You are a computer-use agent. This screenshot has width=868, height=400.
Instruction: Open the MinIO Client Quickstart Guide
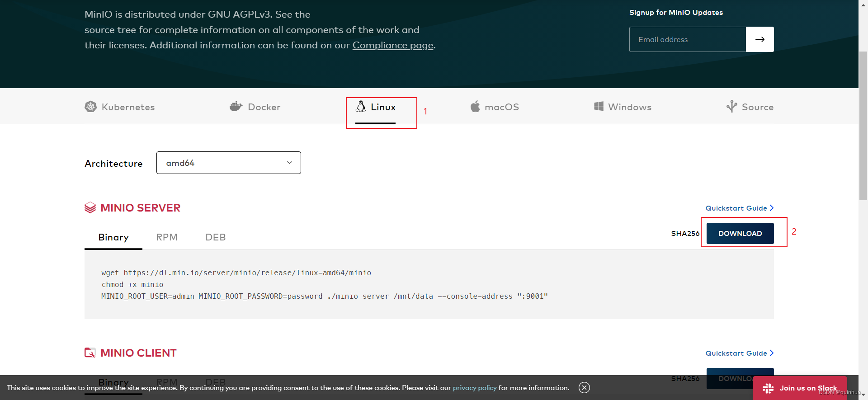740,353
